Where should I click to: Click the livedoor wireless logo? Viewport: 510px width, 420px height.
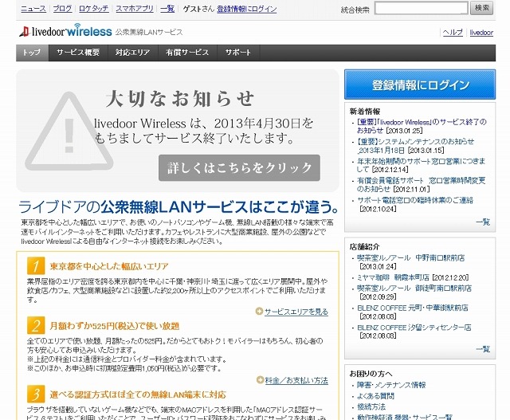65,30
